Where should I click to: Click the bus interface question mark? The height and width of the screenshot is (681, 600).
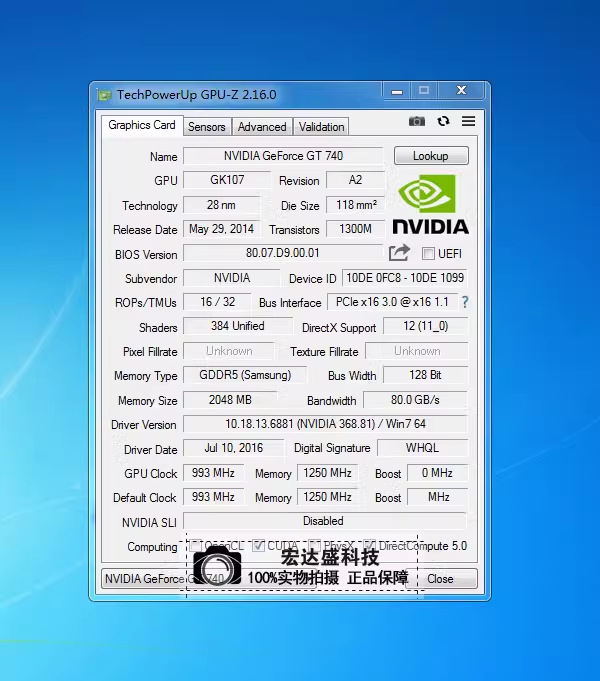point(465,302)
